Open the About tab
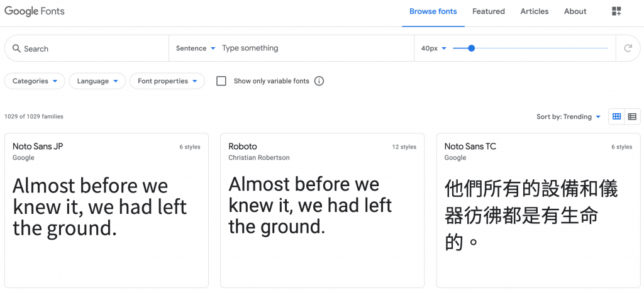644x290 pixels. (x=575, y=11)
